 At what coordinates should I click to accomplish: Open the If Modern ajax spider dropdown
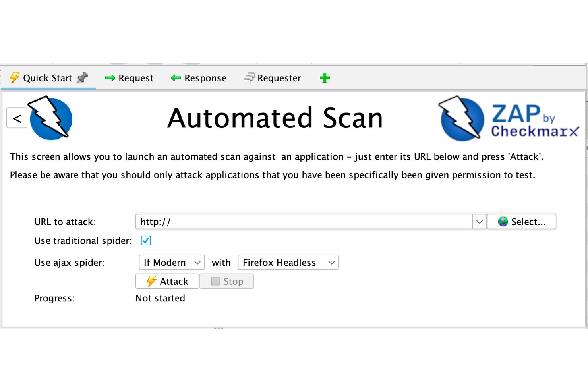[x=172, y=263]
